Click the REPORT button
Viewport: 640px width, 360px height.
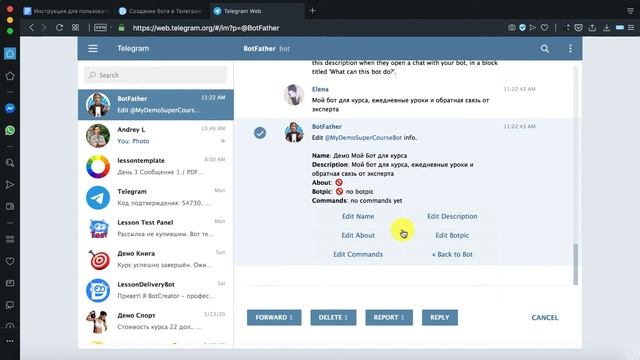(x=389, y=318)
